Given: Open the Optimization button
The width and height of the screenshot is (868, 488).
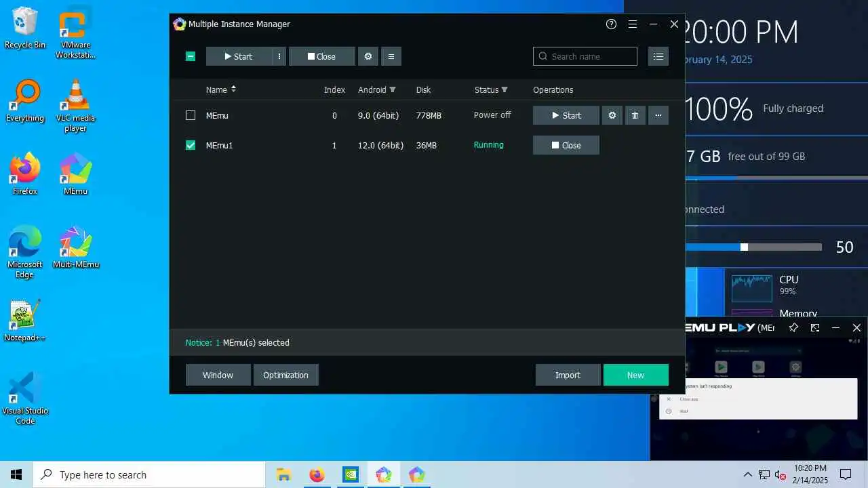Looking at the screenshot, I should coord(285,375).
